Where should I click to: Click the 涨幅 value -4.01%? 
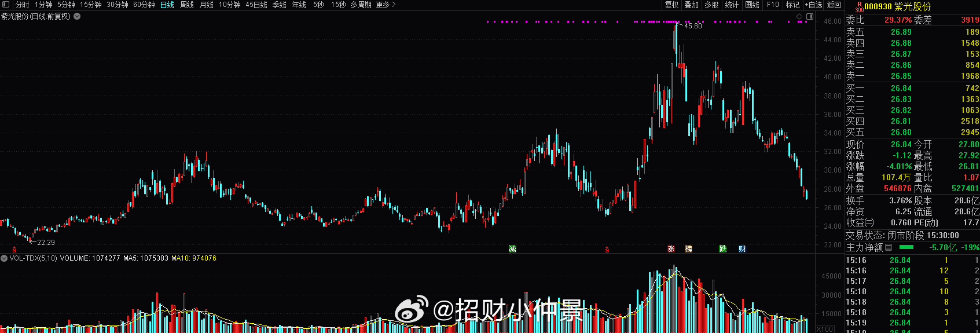coord(899,166)
